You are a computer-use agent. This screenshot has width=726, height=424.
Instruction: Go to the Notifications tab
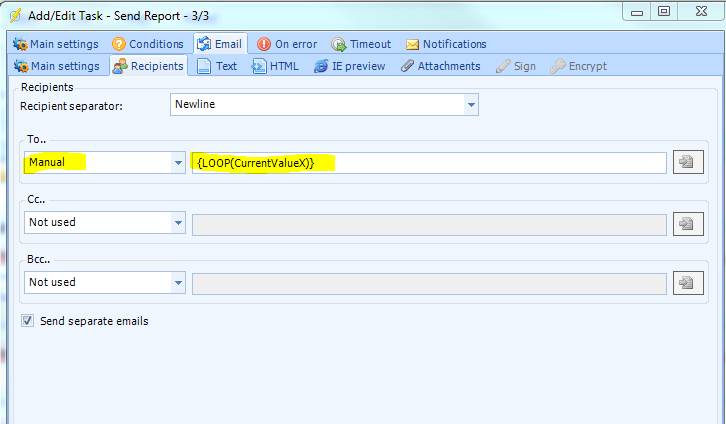coord(445,44)
